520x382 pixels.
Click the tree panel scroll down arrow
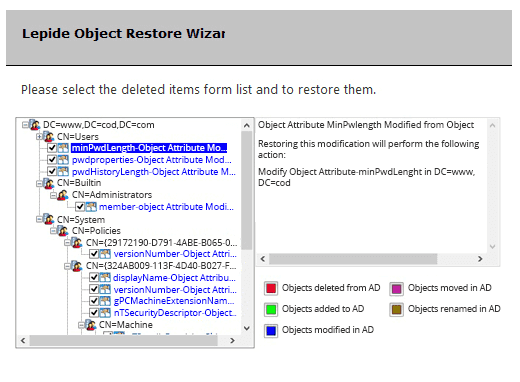pos(247,328)
